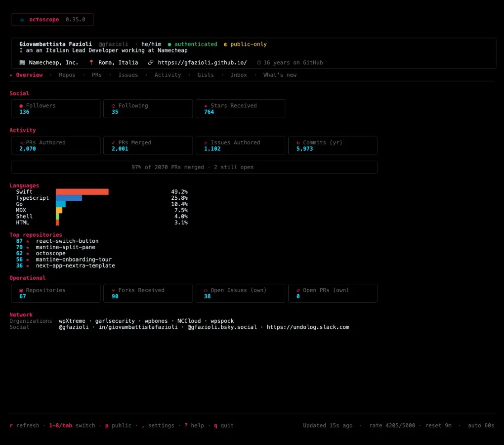
Task: Click the Commits (yr) refresh icon
Action: coord(298,143)
